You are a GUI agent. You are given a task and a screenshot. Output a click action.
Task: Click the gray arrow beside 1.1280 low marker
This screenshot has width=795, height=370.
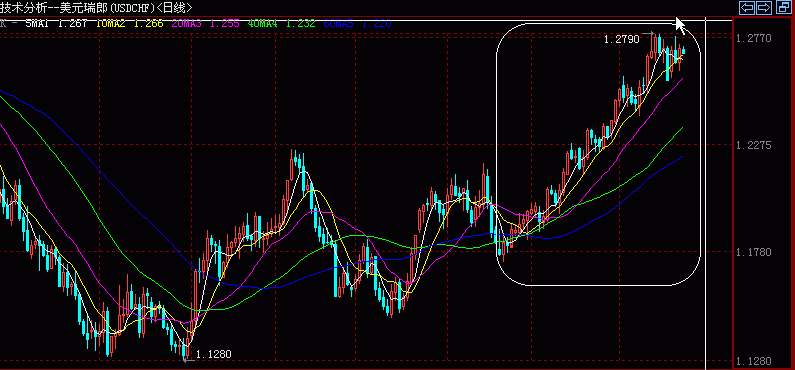coord(189,360)
